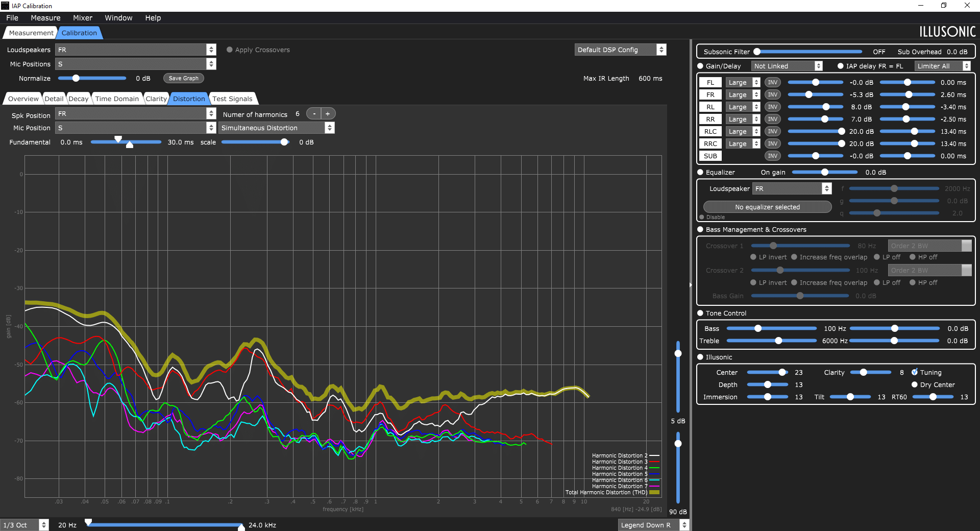Open the Default DSP Config dropdown

tap(620, 50)
